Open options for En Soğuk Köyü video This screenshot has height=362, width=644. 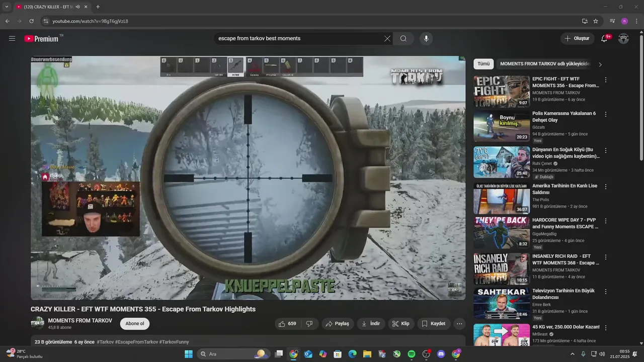tap(606, 150)
